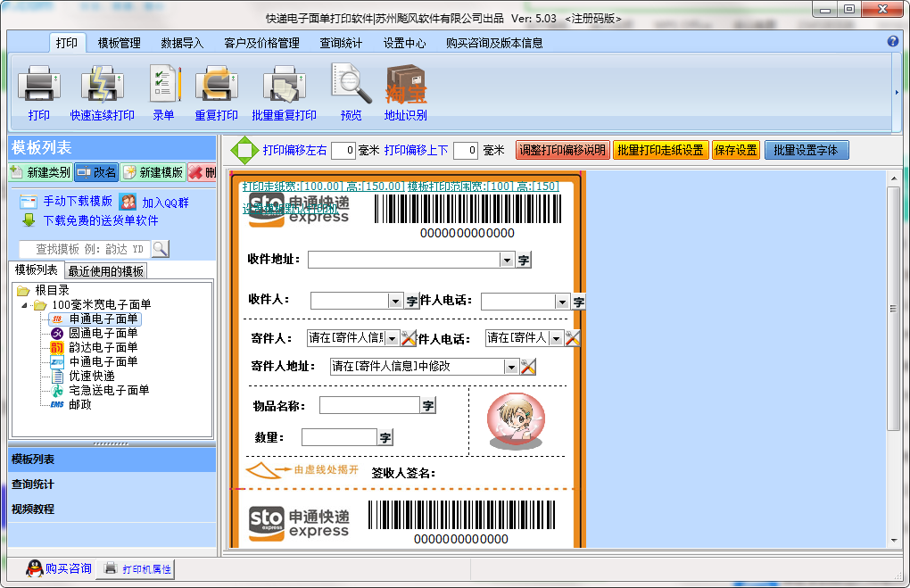Open the template management (模板管理) menu tab
910x588 pixels.
click(x=119, y=43)
